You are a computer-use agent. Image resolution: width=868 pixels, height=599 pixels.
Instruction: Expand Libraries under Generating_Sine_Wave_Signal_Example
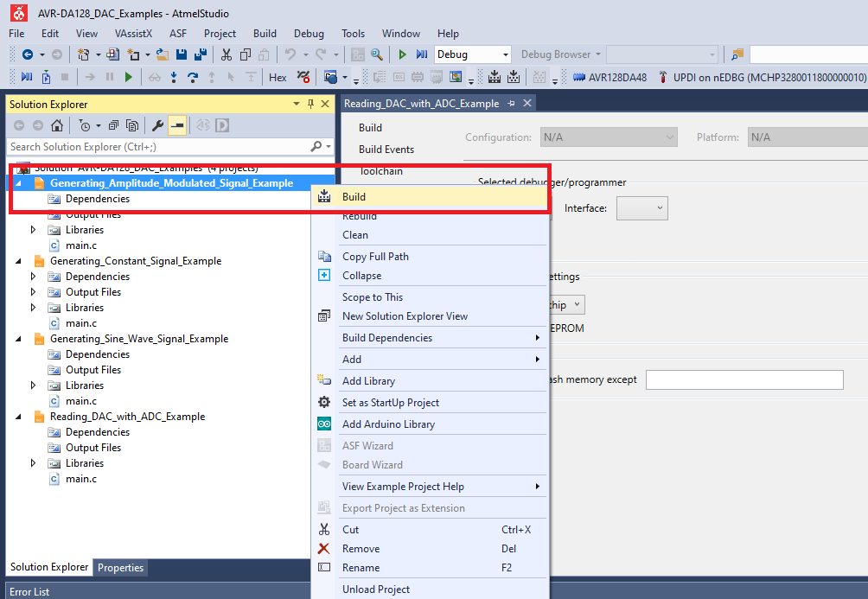coord(33,386)
